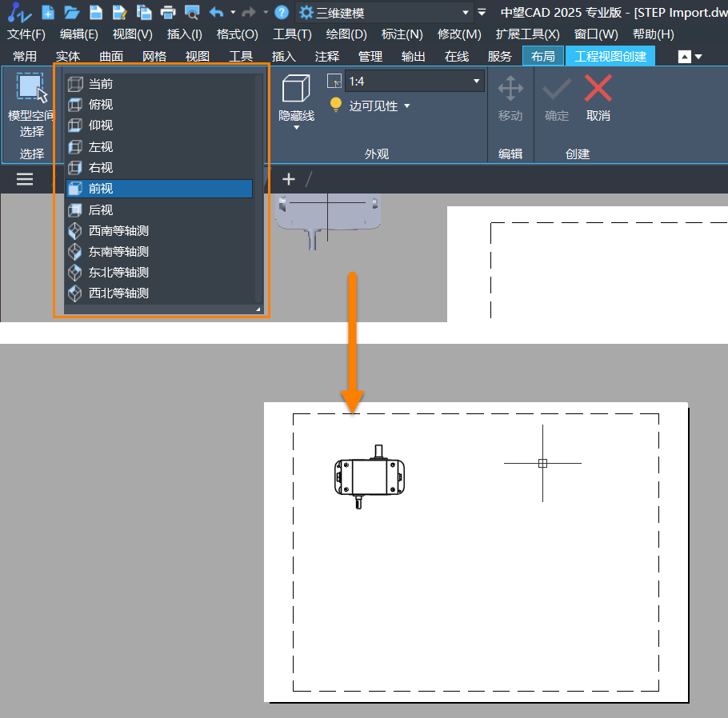
Task: Click the open folder icon in top toolbar
Action: click(72, 12)
